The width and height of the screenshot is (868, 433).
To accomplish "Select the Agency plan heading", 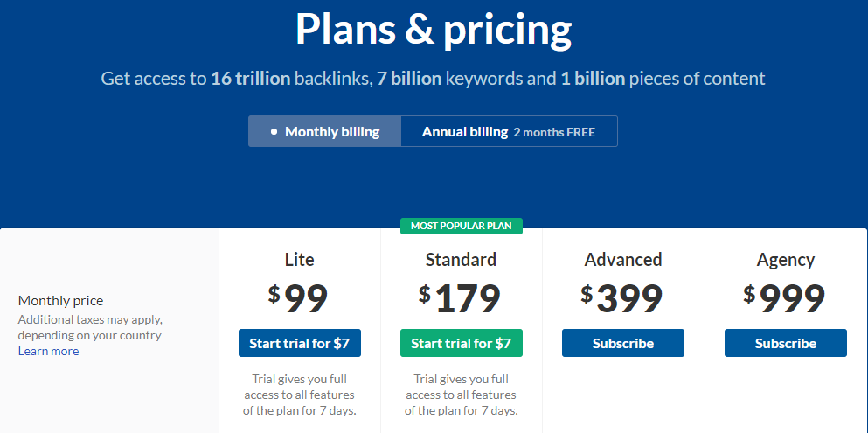I will click(786, 260).
